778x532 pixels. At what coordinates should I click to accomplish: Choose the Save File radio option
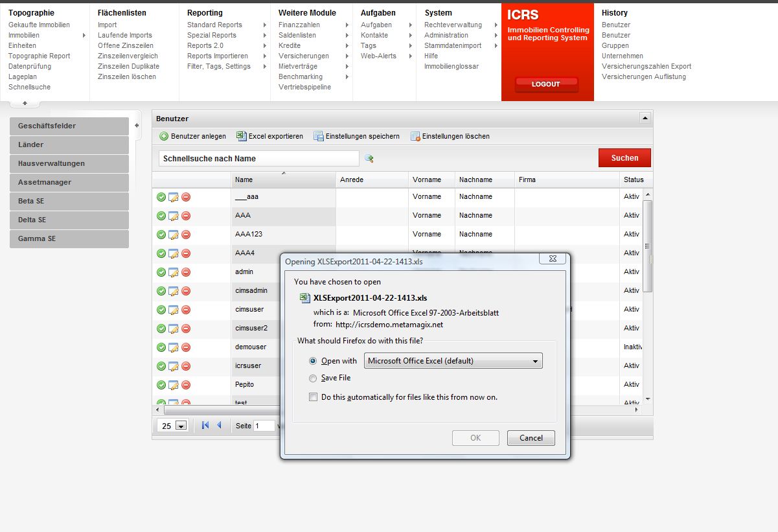coord(313,378)
